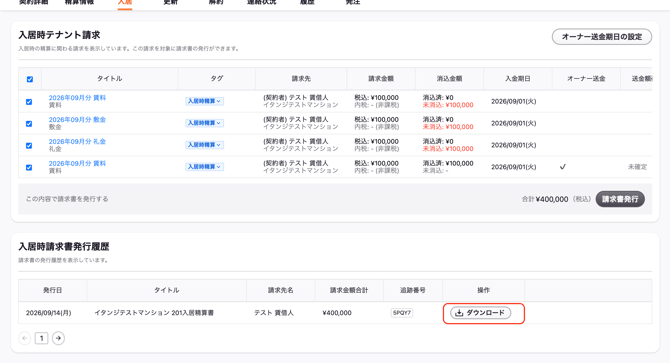Click the 請求先名 column header
Image resolution: width=670 pixels, height=363 pixels.
point(281,290)
